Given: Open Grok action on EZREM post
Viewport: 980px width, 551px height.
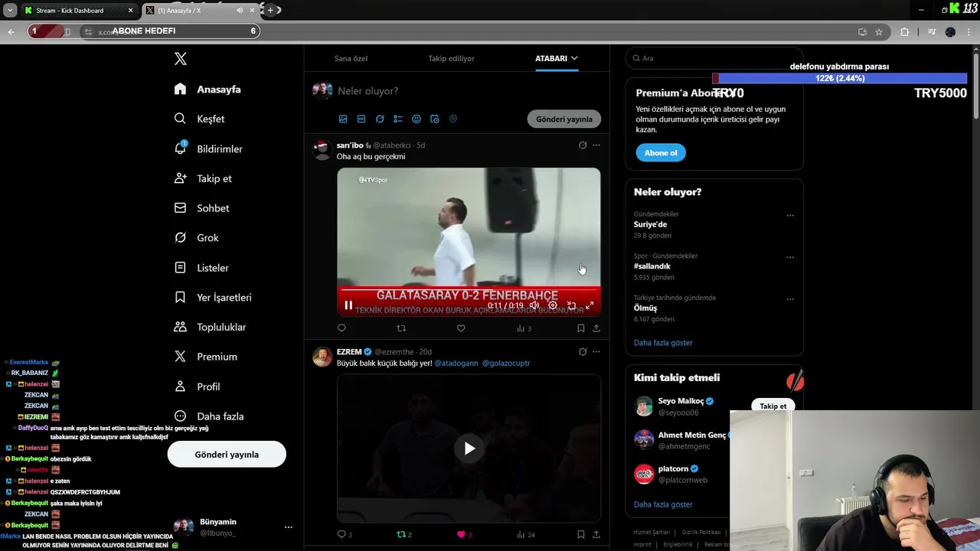Looking at the screenshot, I should pos(583,351).
